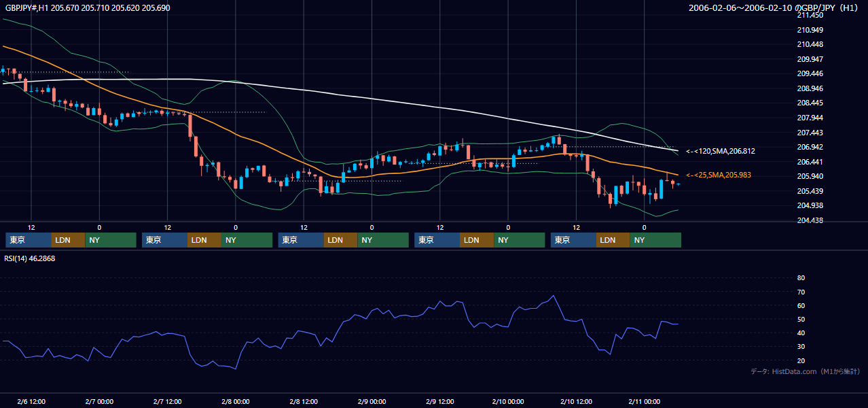The height and width of the screenshot is (408, 868).
Task: Click price axis value 210.448
Action: pyautogui.click(x=810, y=45)
